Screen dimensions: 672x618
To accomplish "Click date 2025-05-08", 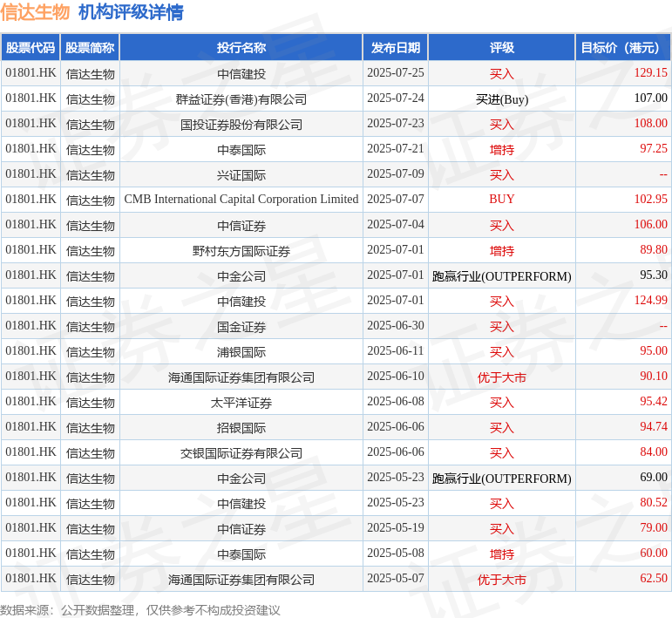I will 396,553.
